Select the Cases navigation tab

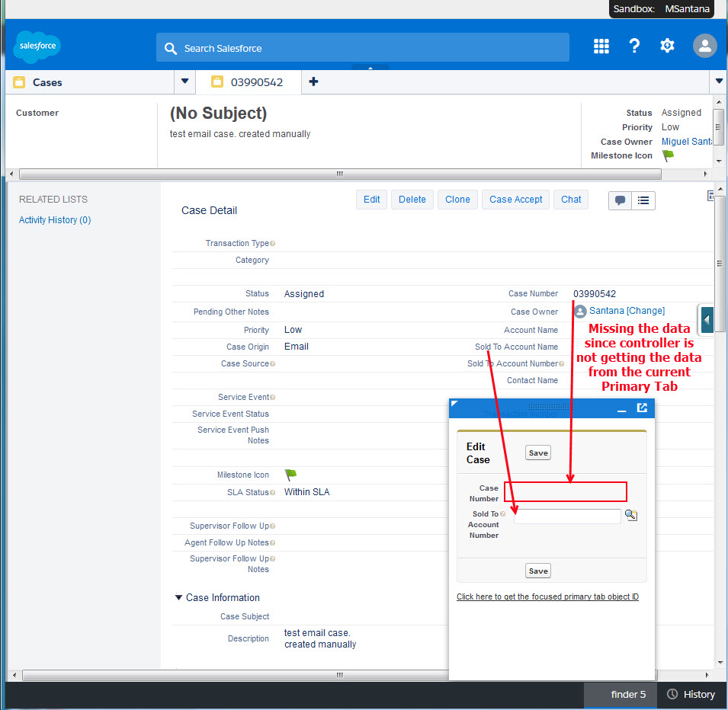point(90,82)
